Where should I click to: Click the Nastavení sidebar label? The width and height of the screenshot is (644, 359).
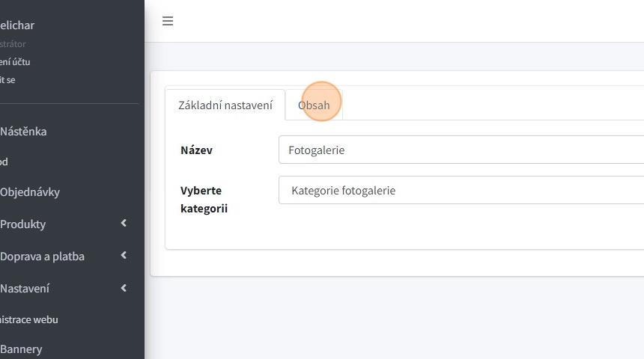[25, 289]
